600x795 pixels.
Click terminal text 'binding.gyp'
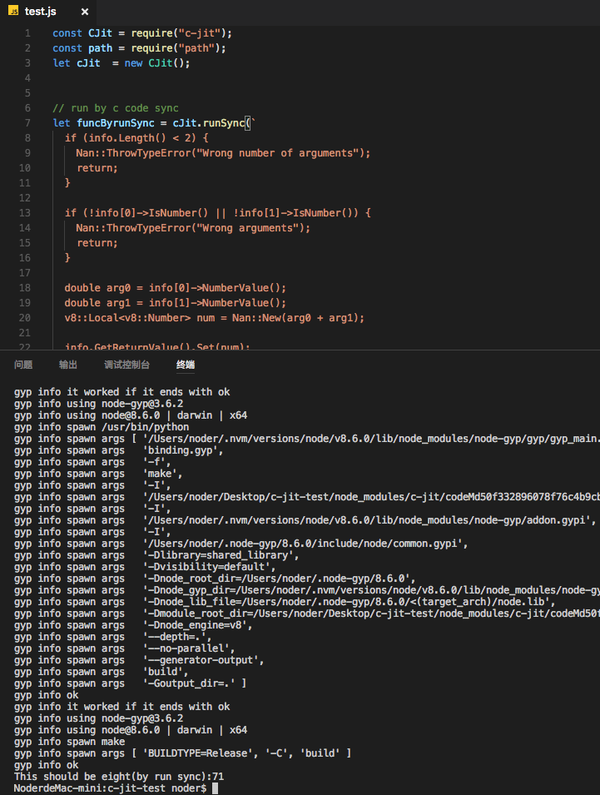coord(183,450)
